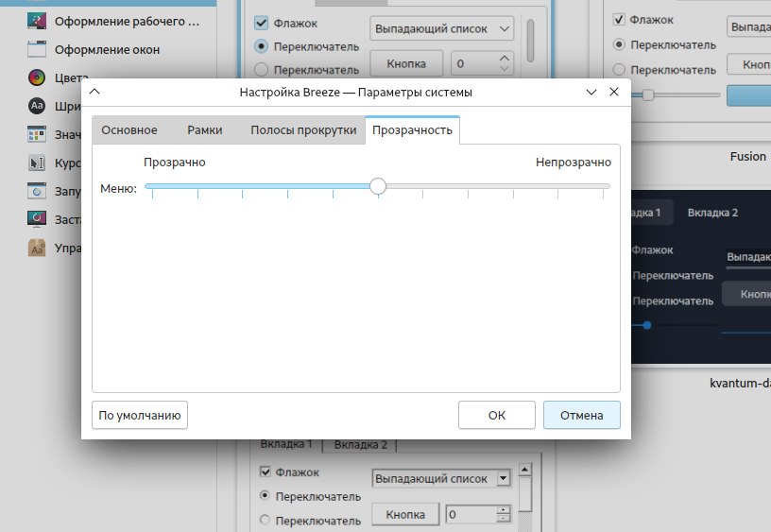This screenshot has width=771, height=532.
Task: Select the unchecked Переключатель in Fusion preview
Action: click(619, 70)
